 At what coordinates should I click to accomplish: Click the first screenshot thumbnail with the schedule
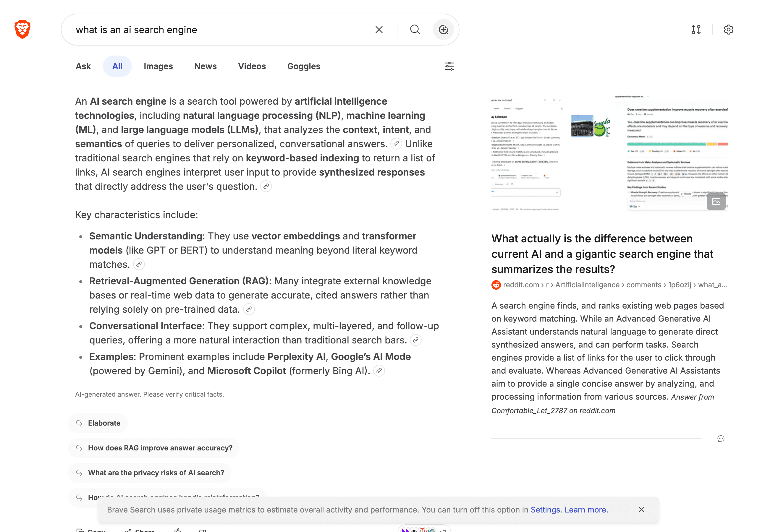tap(527, 154)
